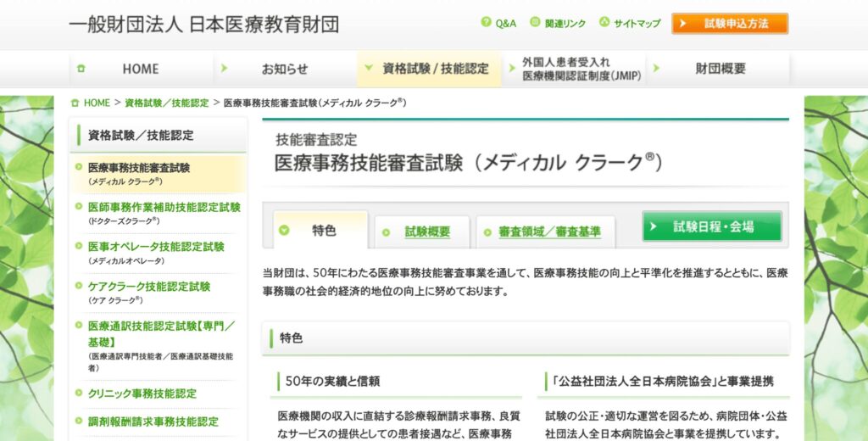
Task: Click the heading 50年の実績と信頼
Action: [332, 381]
